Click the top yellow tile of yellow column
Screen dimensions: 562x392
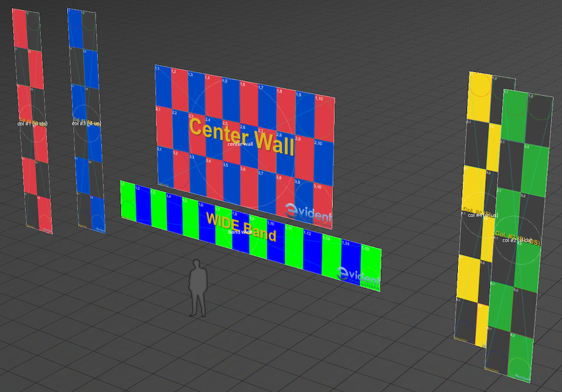(x=479, y=97)
